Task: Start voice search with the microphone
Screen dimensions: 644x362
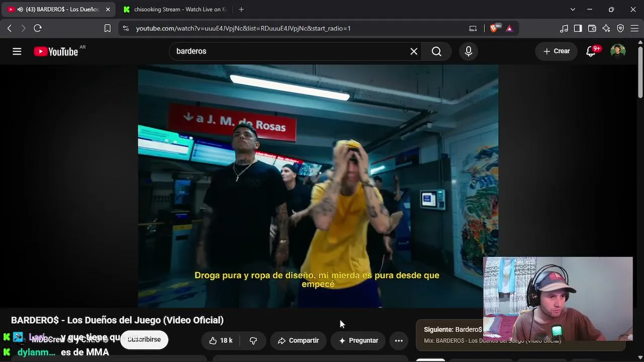Action: click(x=468, y=51)
